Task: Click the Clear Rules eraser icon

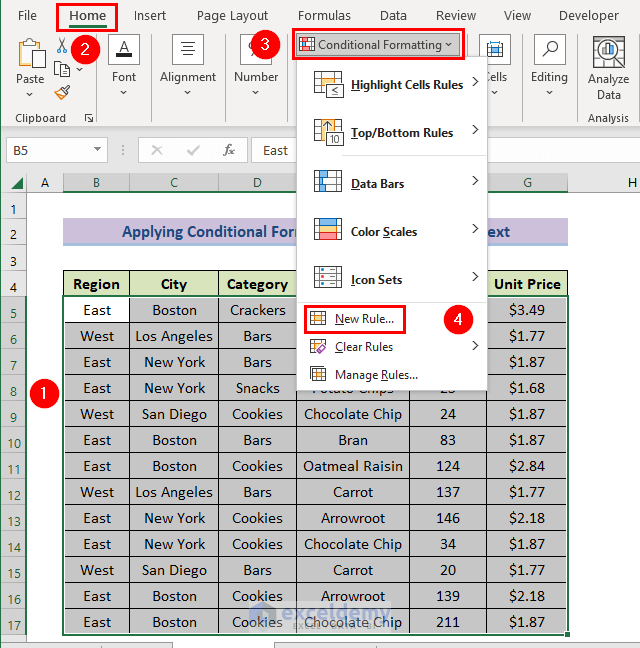Action: point(318,347)
